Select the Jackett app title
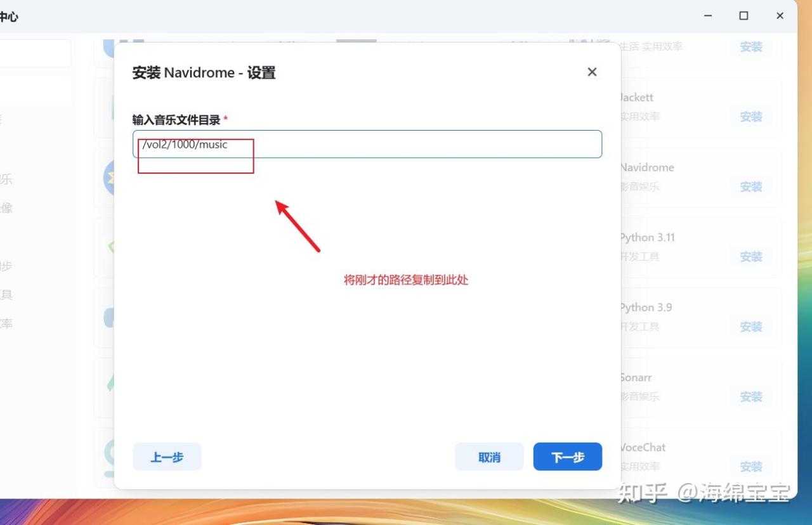The height and width of the screenshot is (525, 812). pyautogui.click(x=636, y=97)
